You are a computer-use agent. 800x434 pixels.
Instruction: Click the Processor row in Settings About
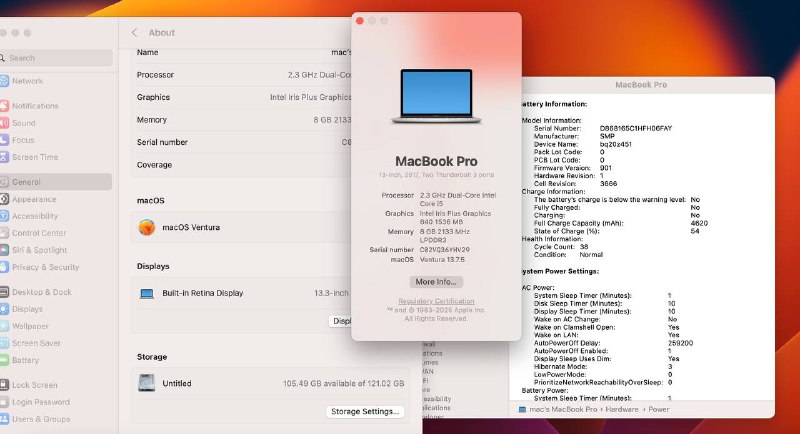[x=241, y=74]
